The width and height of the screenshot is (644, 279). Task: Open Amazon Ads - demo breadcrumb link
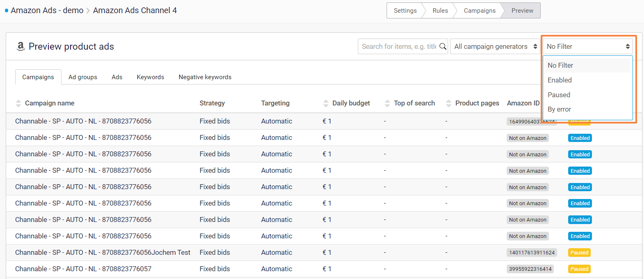47,10
